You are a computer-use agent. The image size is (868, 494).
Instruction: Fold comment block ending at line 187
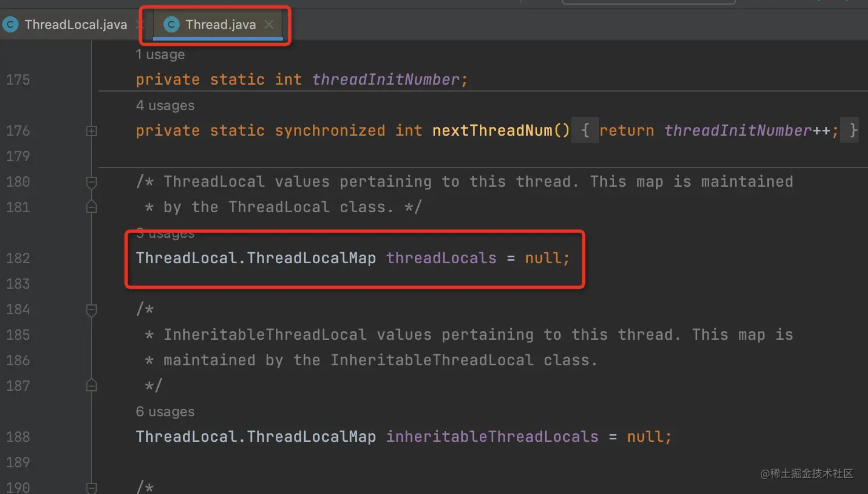coord(92,386)
